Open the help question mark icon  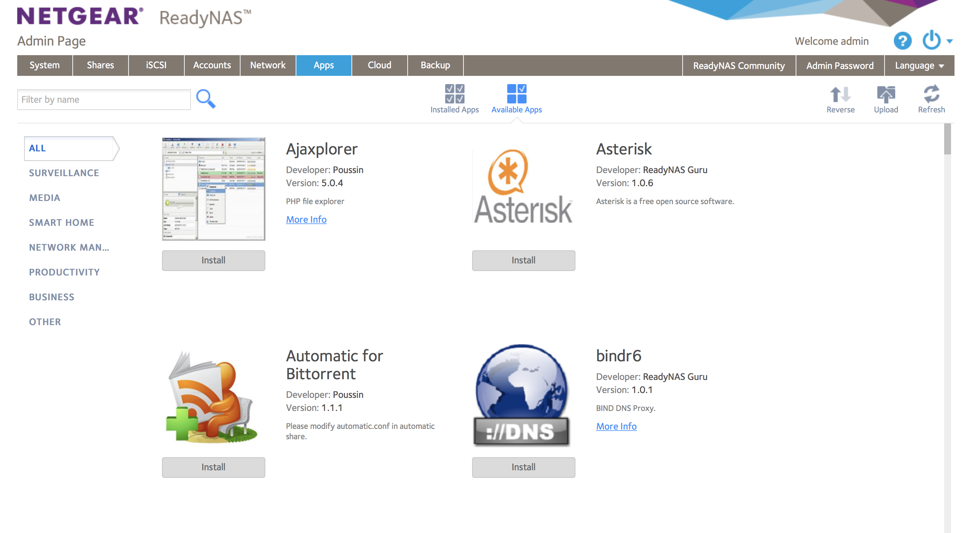902,41
